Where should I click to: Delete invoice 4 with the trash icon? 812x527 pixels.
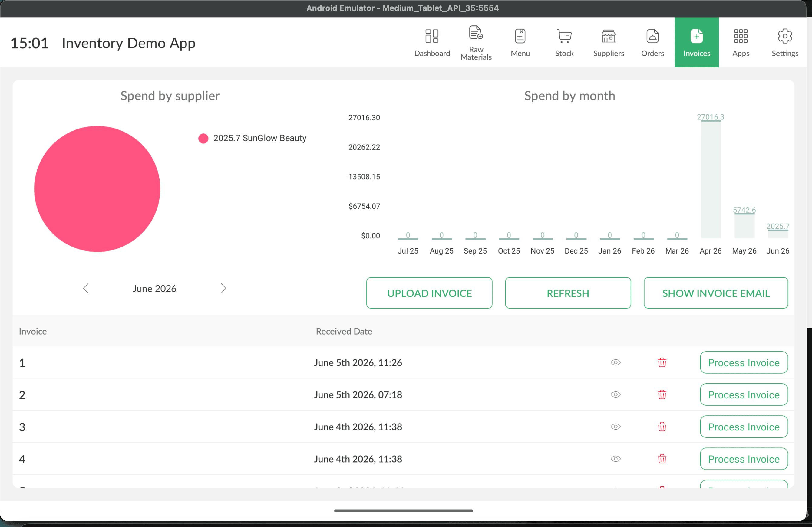[662, 459]
